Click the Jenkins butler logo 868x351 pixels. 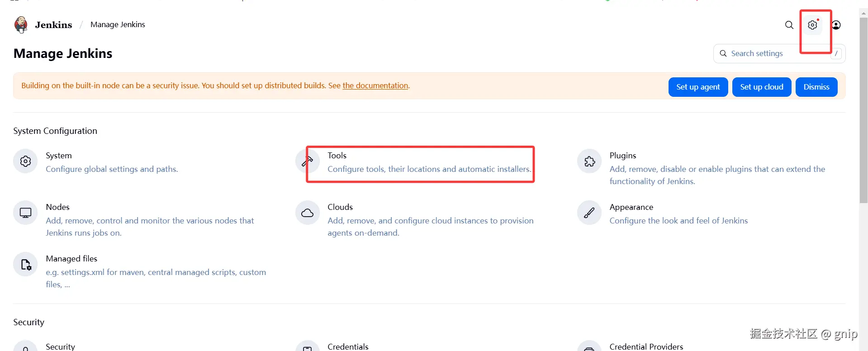click(21, 25)
